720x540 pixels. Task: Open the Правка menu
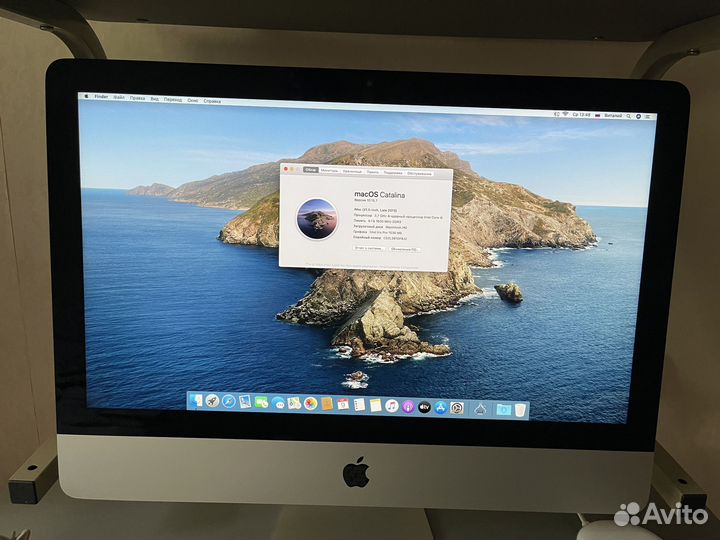(x=137, y=98)
